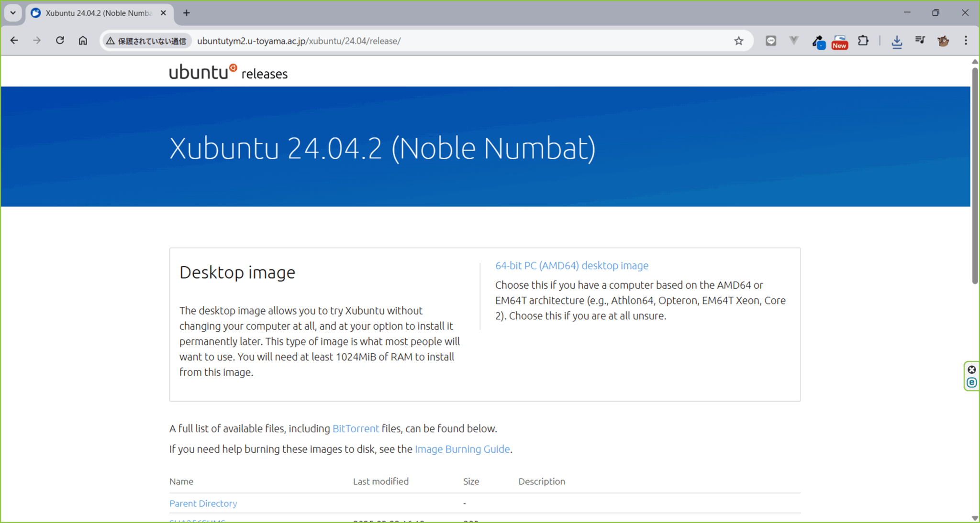Viewport: 980px width, 523px height.
Task: Open the tab search dropdown arrow
Action: (x=12, y=13)
